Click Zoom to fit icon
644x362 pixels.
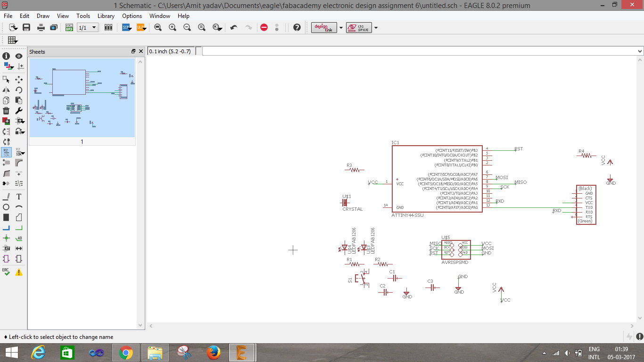(x=158, y=27)
